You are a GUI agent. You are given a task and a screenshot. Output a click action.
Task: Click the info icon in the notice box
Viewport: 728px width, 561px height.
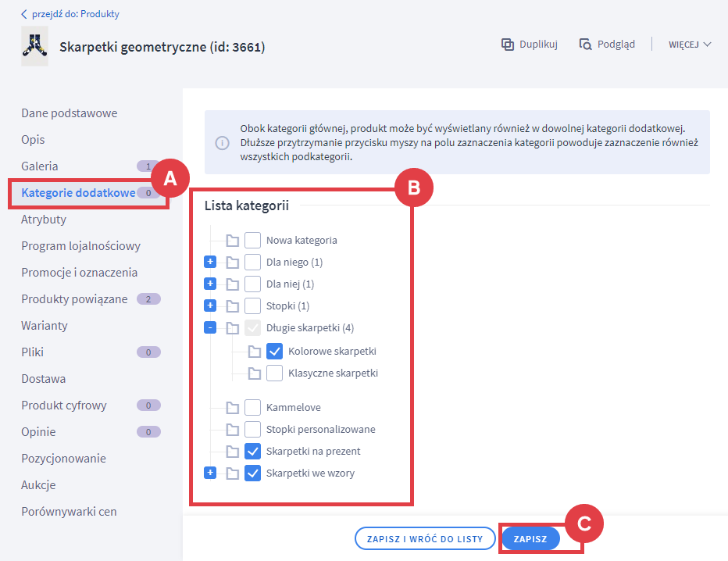tap(223, 143)
